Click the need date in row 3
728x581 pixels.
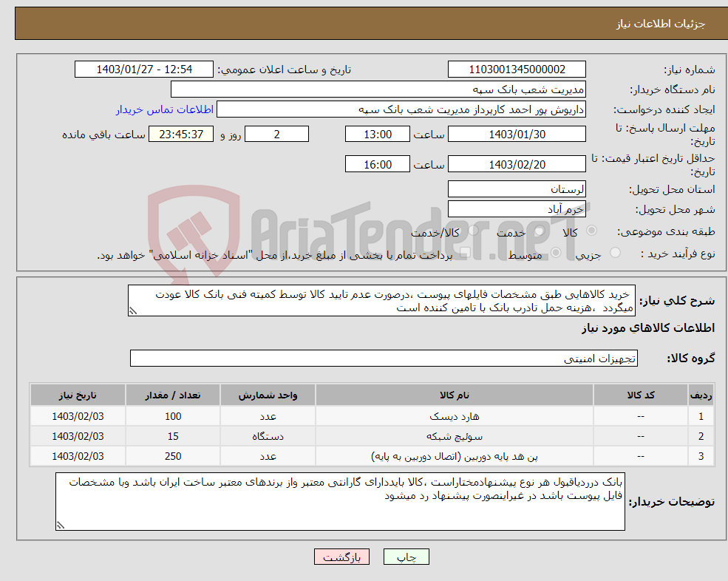(x=78, y=457)
